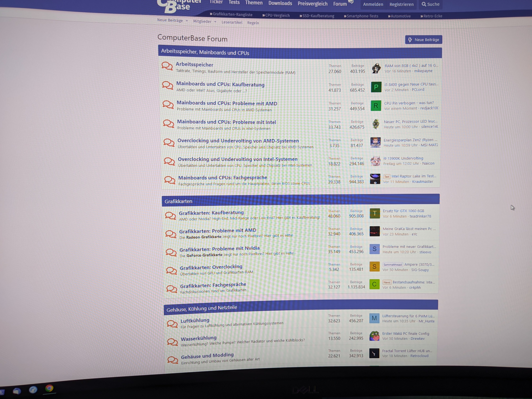Expand the Mitglieder dropdown arrow
Viewport: 532px width, 399px height.
215,22
